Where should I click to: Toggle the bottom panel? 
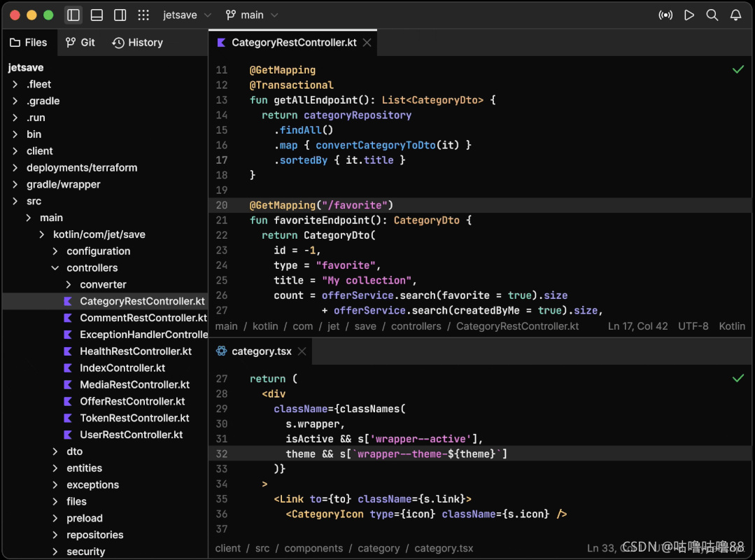pyautogui.click(x=97, y=15)
